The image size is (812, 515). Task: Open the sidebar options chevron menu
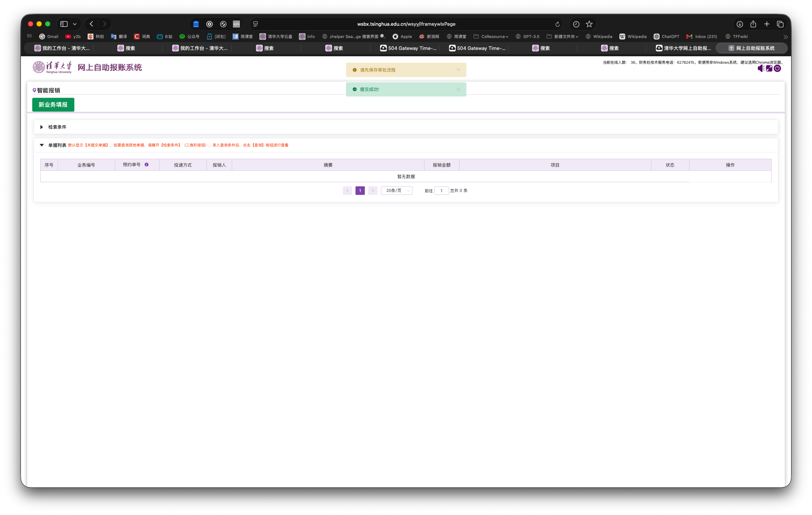coord(75,24)
